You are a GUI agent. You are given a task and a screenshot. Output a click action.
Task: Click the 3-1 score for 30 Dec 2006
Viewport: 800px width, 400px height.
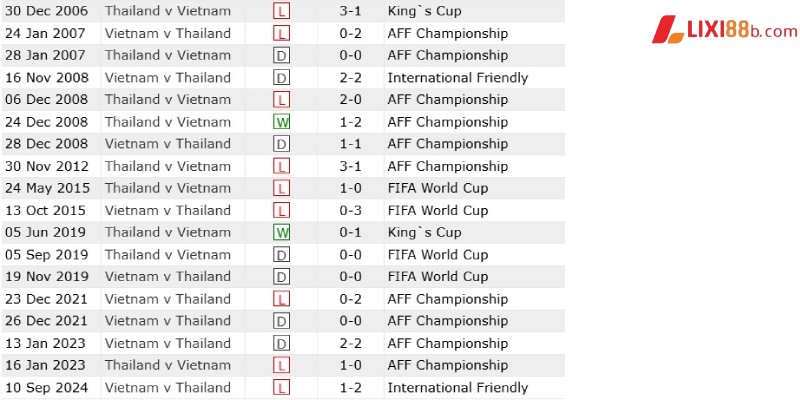click(x=351, y=11)
